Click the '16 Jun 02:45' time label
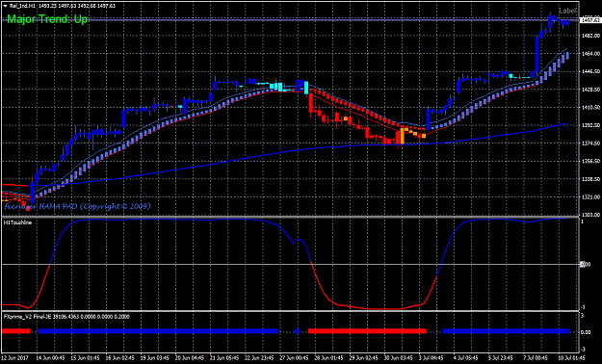Viewport: 602px width, 364px height. (x=120, y=358)
